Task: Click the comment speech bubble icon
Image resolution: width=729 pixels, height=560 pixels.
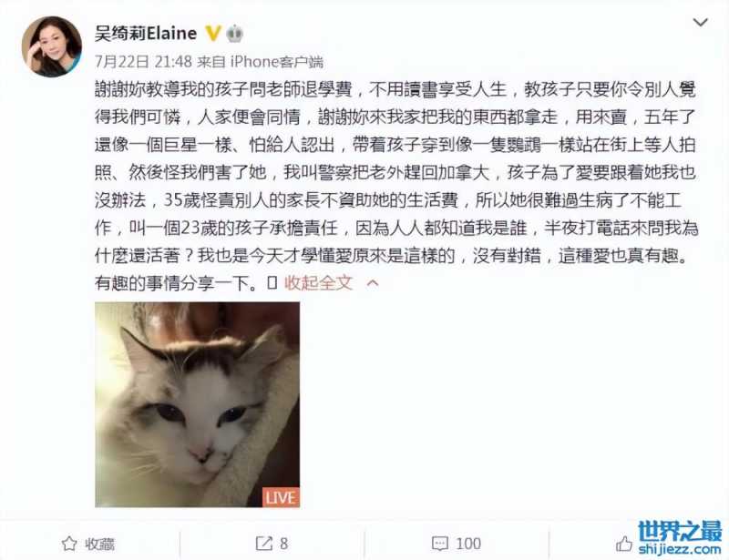Action: 440,544
